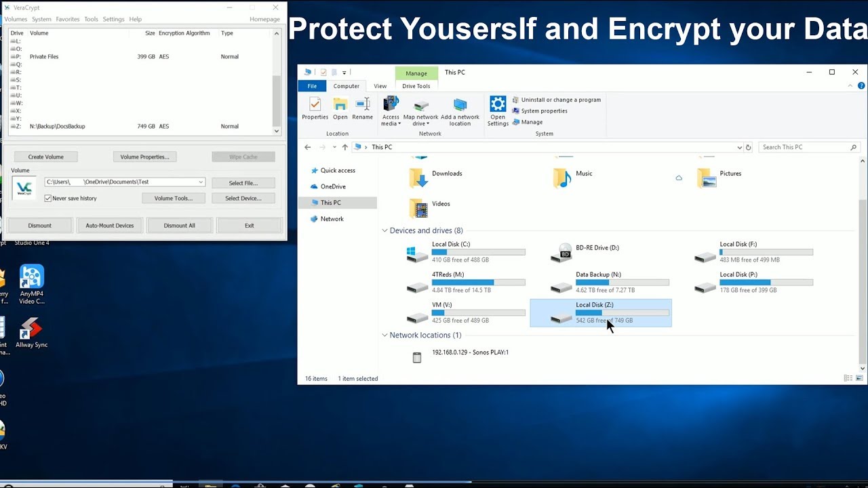The height and width of the screenshot is (488, 868).
Task: Switch to the Drive Tools tab
Action: click(x=416, y=86)
